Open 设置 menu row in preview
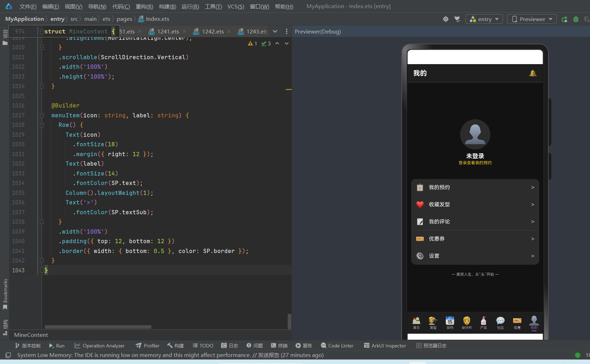The height and width of the screenshot is (364, 590). click(475, 256)
